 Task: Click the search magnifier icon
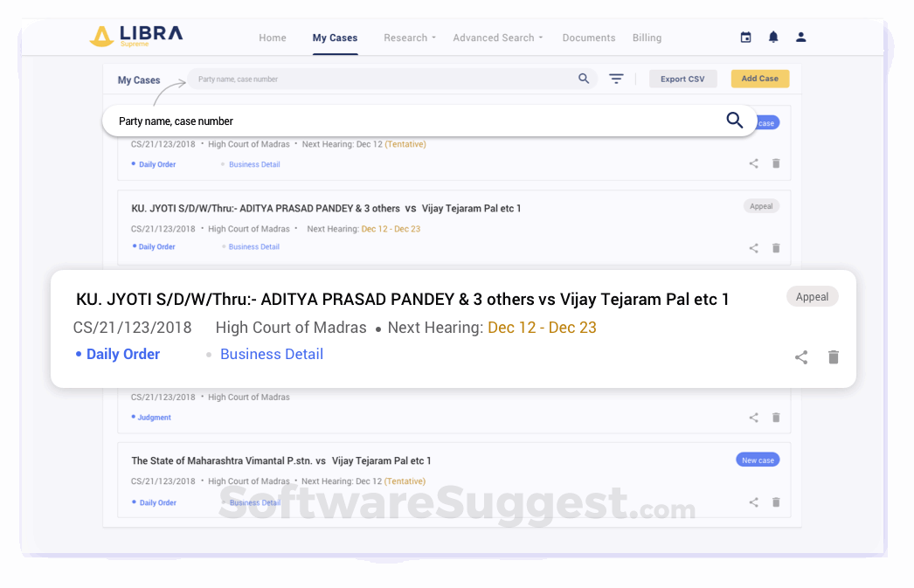(x=584, y=79)
